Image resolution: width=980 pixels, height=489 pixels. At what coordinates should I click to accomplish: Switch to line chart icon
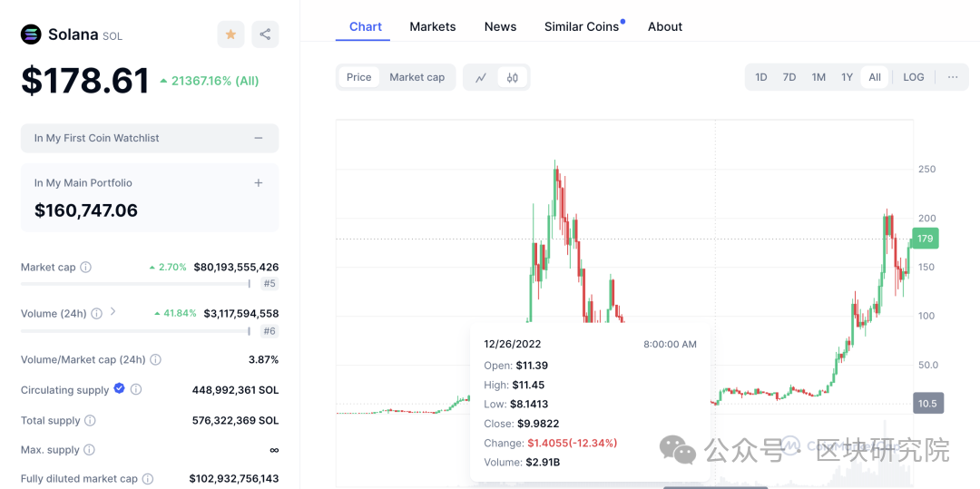pyautogui.click(x=481, y=77)
